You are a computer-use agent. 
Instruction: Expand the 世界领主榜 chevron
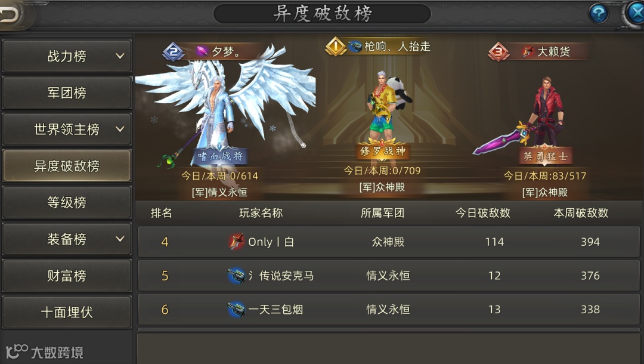pyautogui.click(x=120, y=129)
